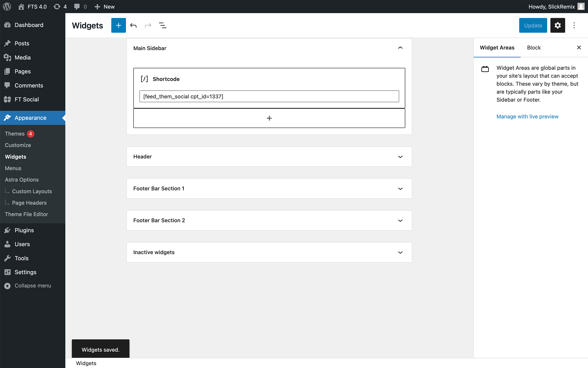Viewport: 588px width, 368px height.
Task: Expand Footer Bar Section 1
Action: 269,188
